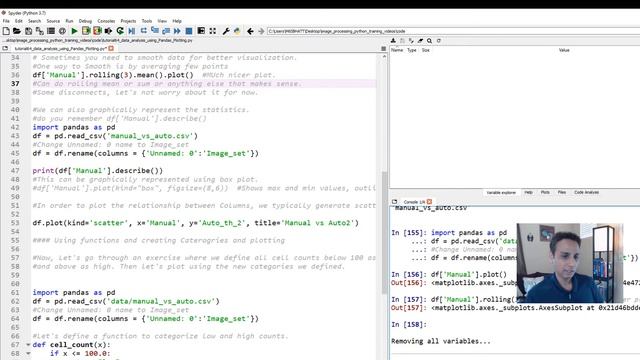This screenshot has height=360, width=640.
Task: Re-run last script icon
Action: pyautogui.click(x=120, y=31)
